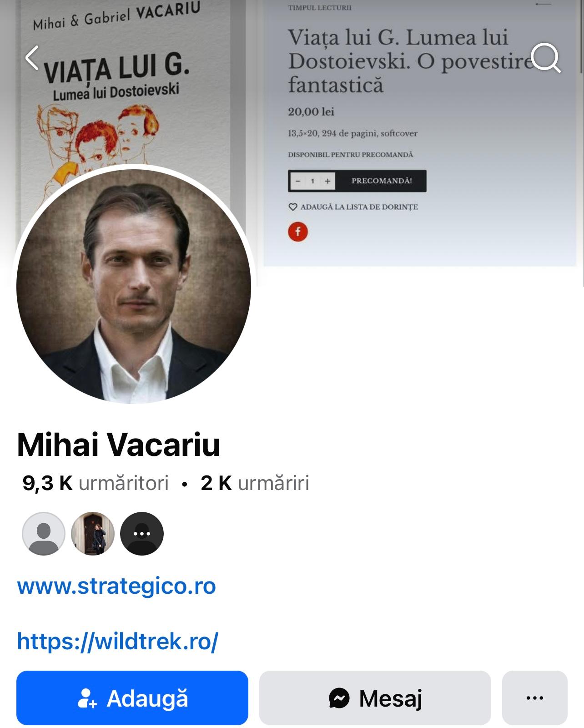Screen dimensions: 584x728
Task: Add friend with the Adaugă button
Action: [x=132, y=698]
